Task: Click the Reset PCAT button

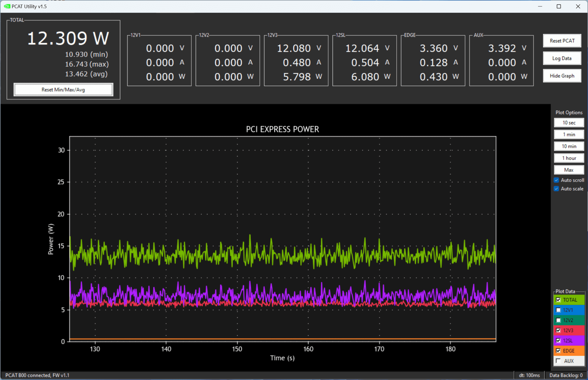Action: [x=562, y=41]
